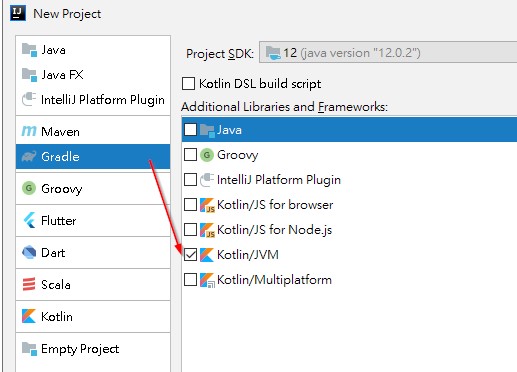The width and height of the screenshot is (517, 372).
Task: Click the 'Groovy' label in sidebar
Action: click(x=62, y=189)
